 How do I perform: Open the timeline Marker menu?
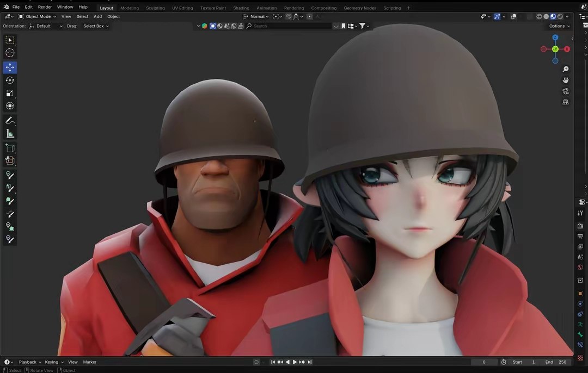(x=90, y=362)
